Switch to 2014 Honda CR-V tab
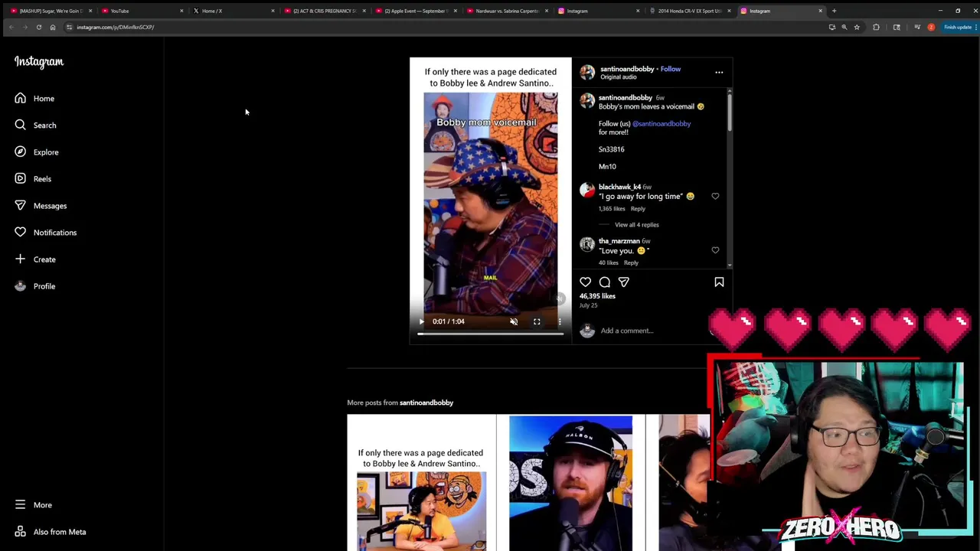 click(x=689, y=11)
